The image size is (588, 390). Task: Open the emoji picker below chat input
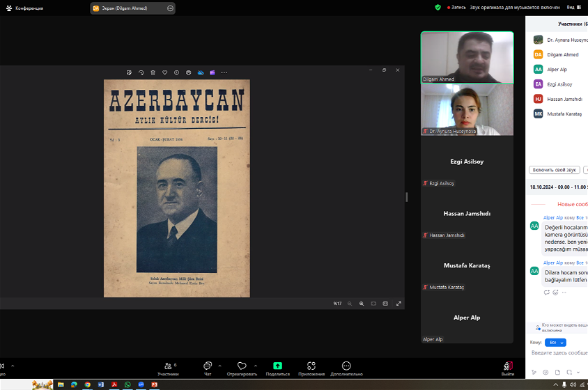point(546,372)
